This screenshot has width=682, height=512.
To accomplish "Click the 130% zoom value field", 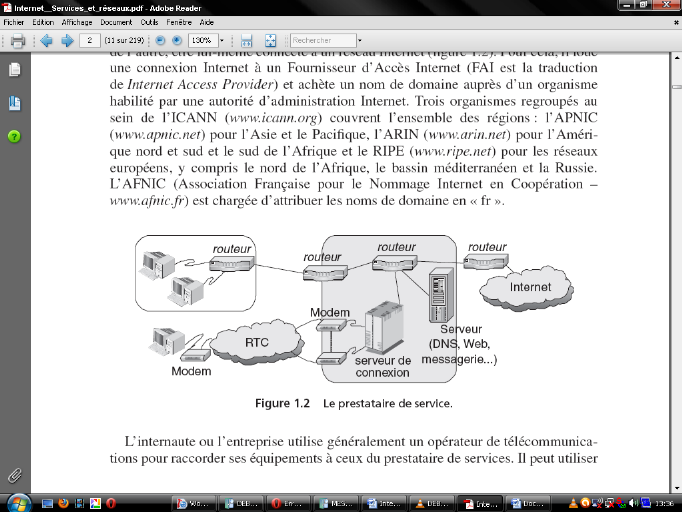I will pyautogui.click(x=203, y=40).
